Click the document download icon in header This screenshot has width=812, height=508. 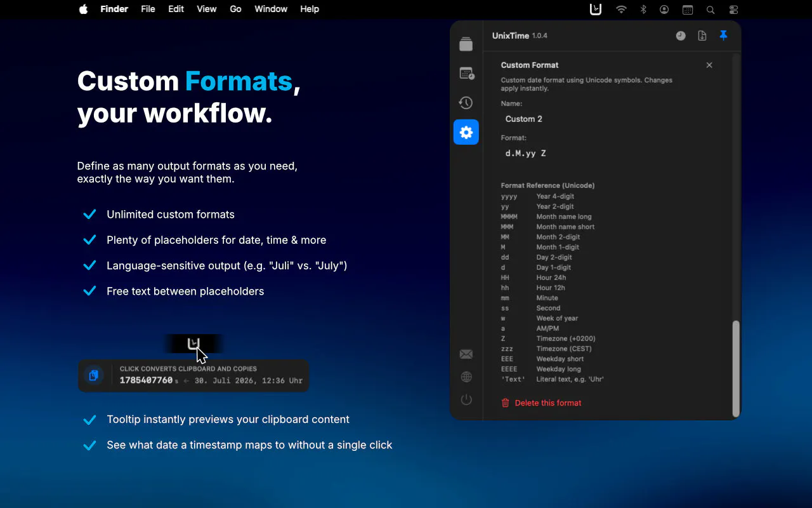pyautogui.click(x=702, y=36)
